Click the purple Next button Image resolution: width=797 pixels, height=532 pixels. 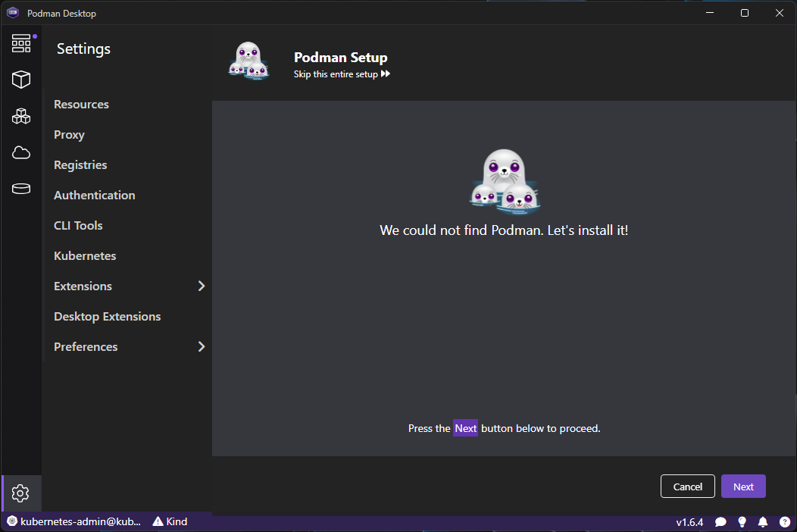(743, 487)
